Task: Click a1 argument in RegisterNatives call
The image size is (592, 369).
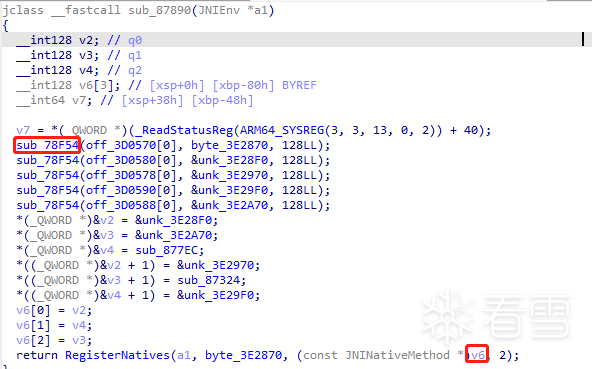Action: pyautogui.click(x=184, y=355)
